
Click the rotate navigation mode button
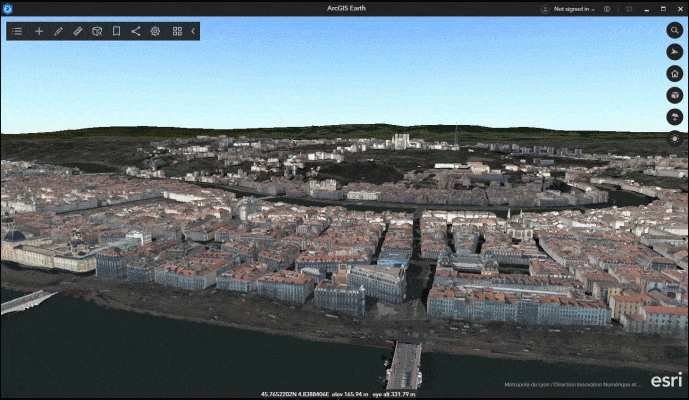point(674,117)
